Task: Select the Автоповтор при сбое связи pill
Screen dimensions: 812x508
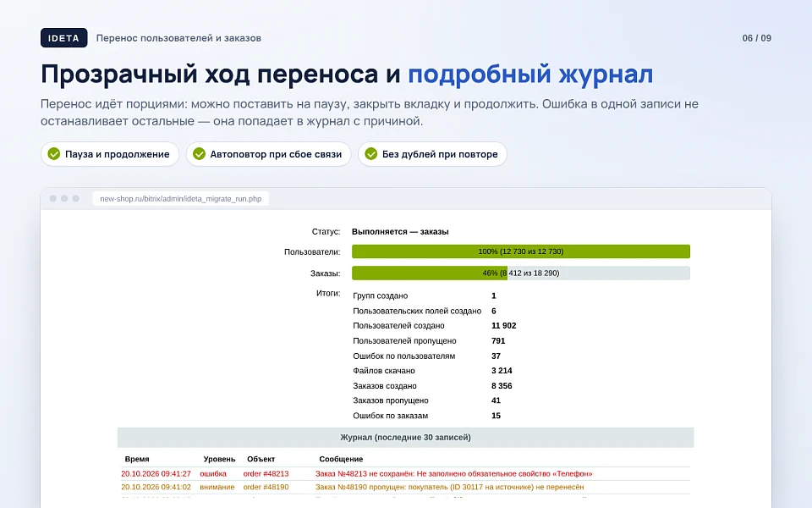Action: click(x=268, y=154)
